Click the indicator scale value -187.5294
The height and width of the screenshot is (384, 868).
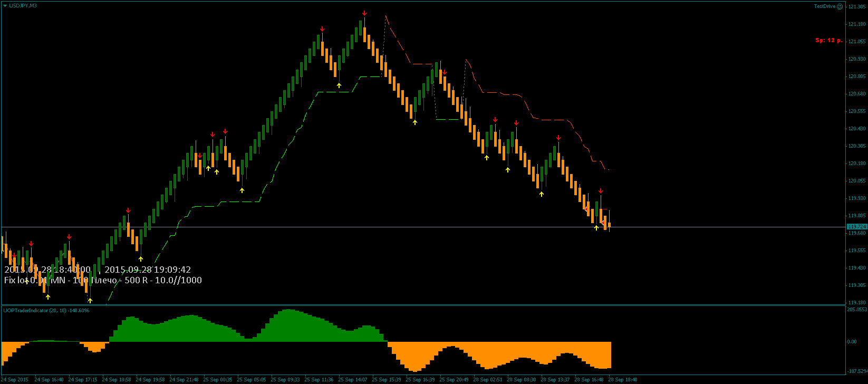pyautogui.click(x=857, y=371)
